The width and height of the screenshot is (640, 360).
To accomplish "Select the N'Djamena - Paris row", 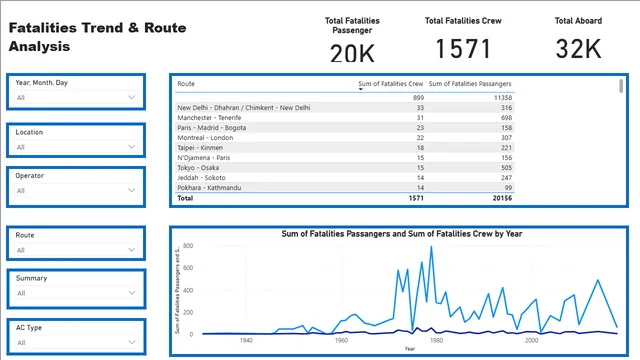I will click(x=345, y=158).
